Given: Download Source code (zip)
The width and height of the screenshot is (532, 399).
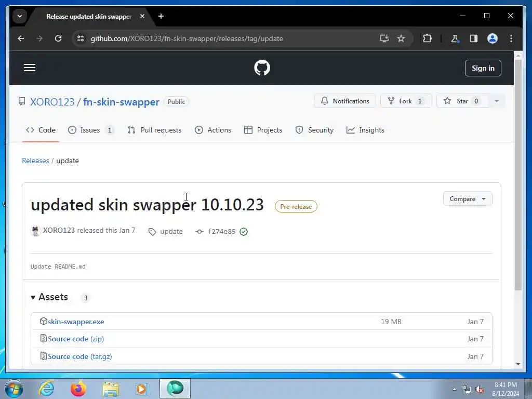Looking at the screenshot, I should coord(76,339).
